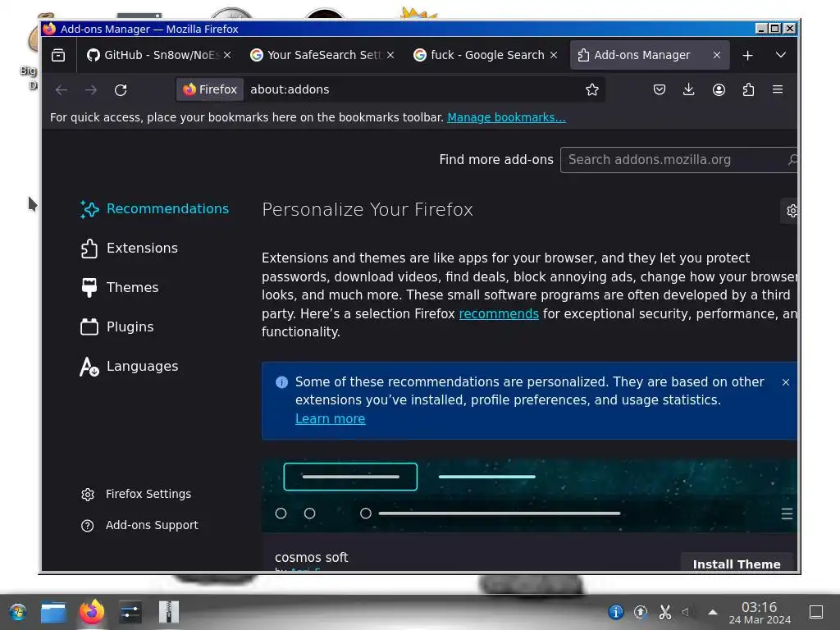Open the taskbar start menu
This screenshot has width=840, height=630.
pyautogui.click(x=18, y=612)
